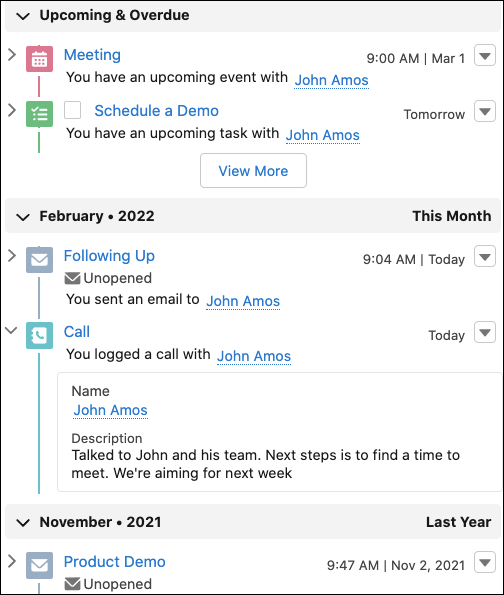Click the 'Unopened' status under Following Up
The height and width of the screenshot is (595, 504).
pos(118,278)
